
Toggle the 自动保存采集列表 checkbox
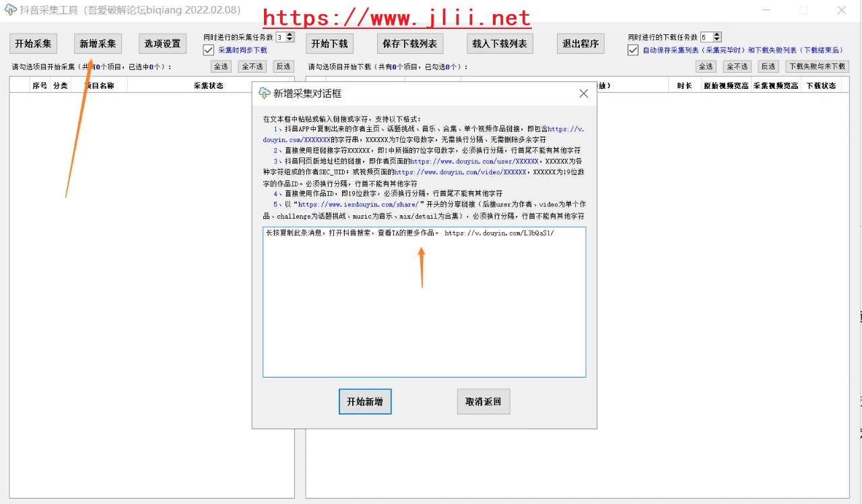coord(633,50)
